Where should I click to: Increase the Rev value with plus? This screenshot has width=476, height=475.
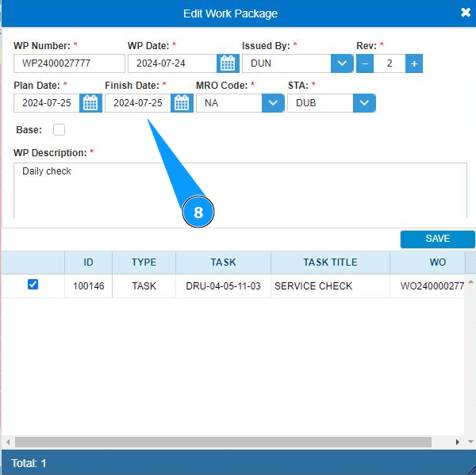point(414,63)
